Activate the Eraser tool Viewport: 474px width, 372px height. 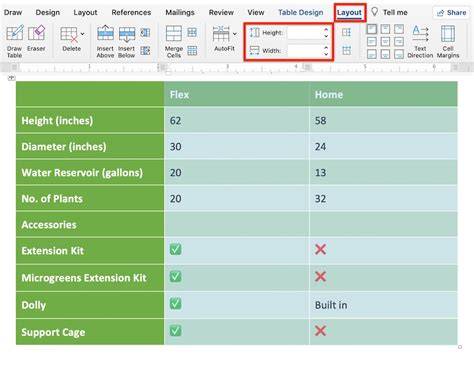click(36, 38)
